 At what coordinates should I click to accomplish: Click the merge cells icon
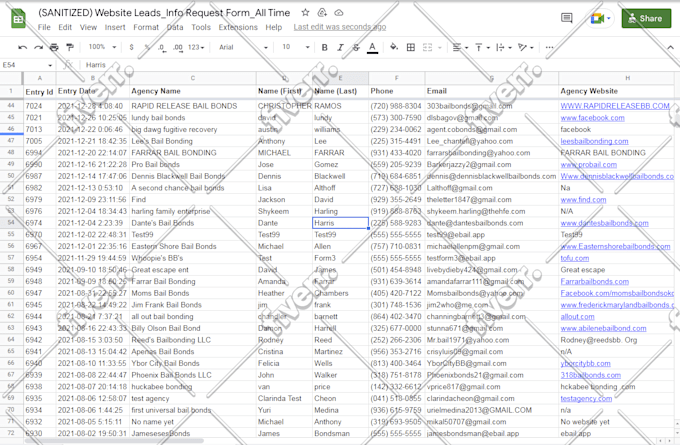click(x=428, y=47)
